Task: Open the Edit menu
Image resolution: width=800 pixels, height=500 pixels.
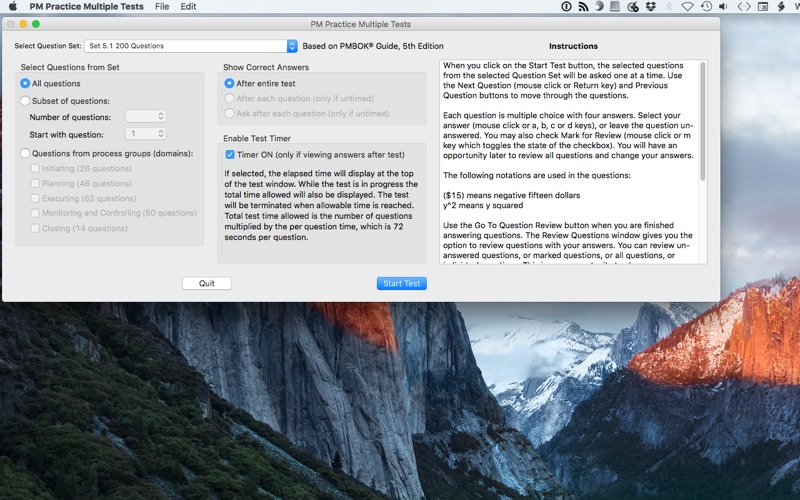Action: [188, 6]
